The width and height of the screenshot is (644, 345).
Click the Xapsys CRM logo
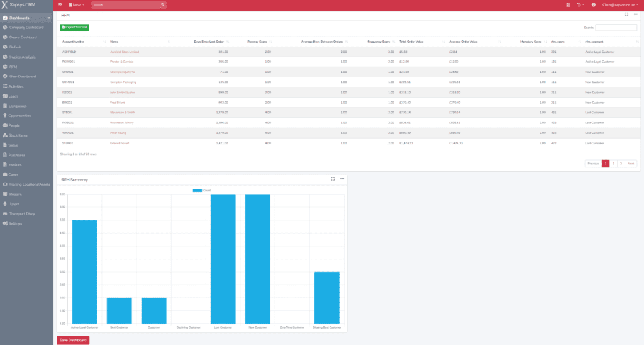pos(18,5)
